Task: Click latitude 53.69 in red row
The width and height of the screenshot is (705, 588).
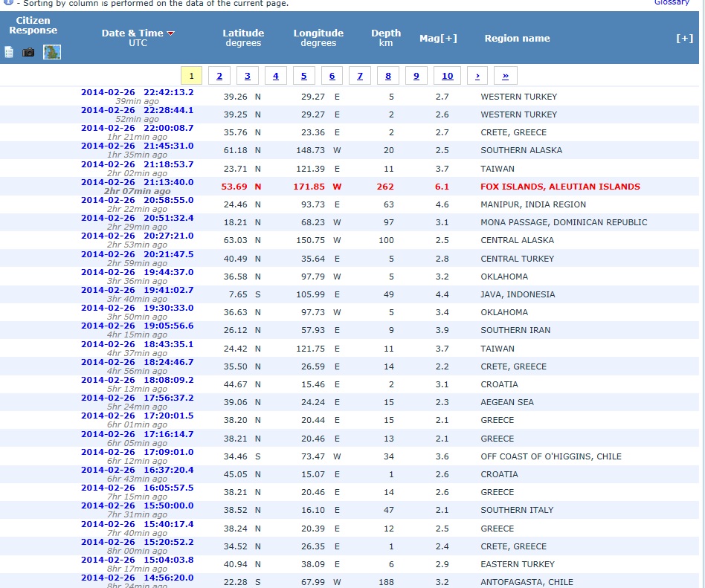Action: pos(234,187)
